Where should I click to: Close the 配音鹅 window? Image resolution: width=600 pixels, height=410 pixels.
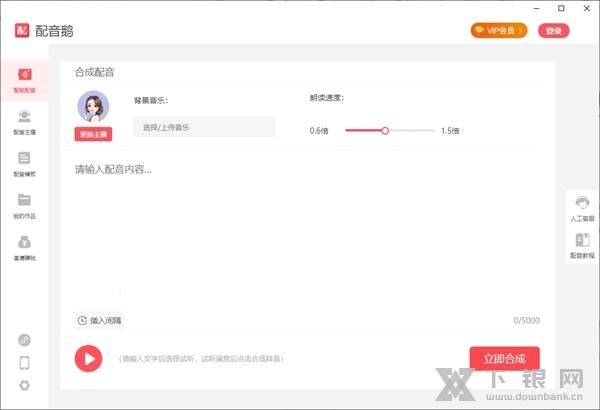pyautogui.click(x=587, y=8)
